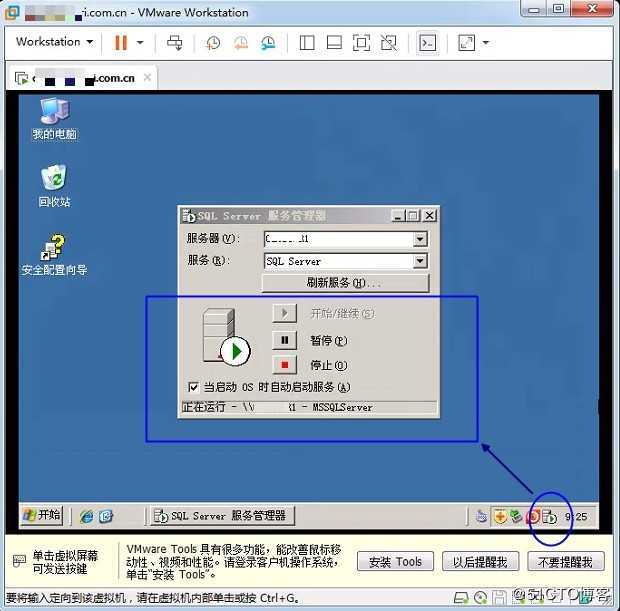The height and width of the screenshot is (611, 620).
Task: Close the virtual machine tab
Action: click(x=147, y=78)
